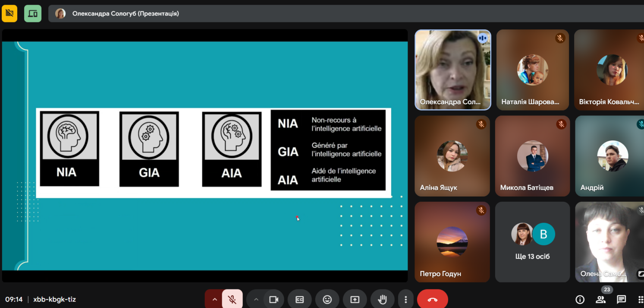Enable closed captions
The image size is (644, 308).
(x=299, y=299)
